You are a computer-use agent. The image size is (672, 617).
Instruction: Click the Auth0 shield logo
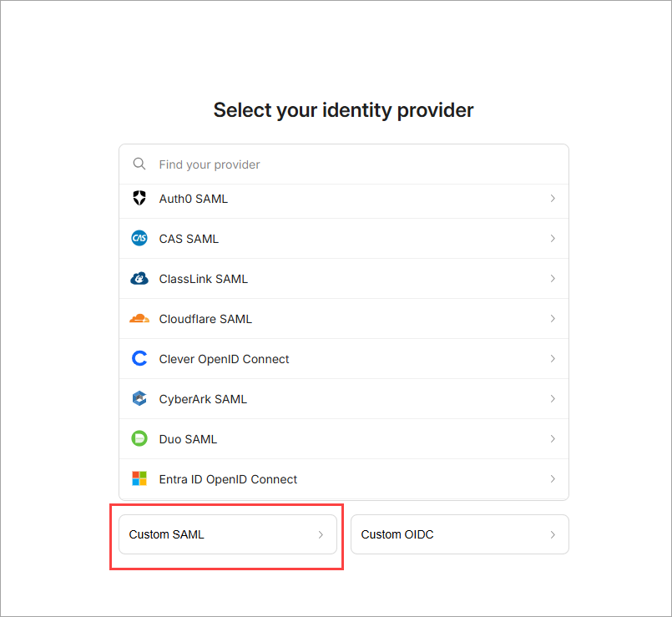pyautogui.click(x=139, y=198)
